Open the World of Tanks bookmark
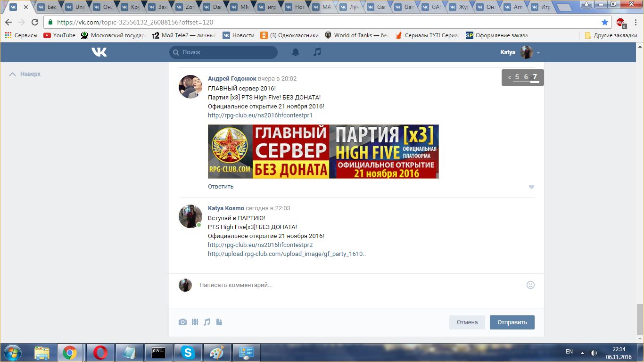This screenshot has height=362, width=644. (356, 35)
